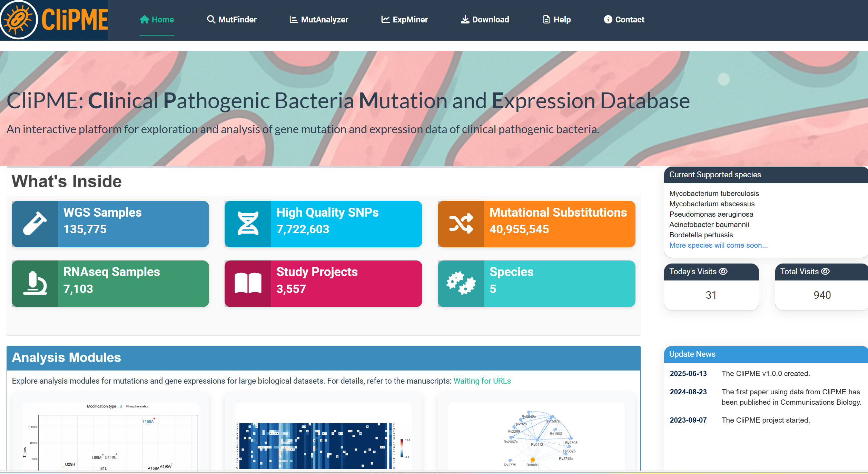
Task: Click the CliPME logo
Action: [x=54, y=20]
